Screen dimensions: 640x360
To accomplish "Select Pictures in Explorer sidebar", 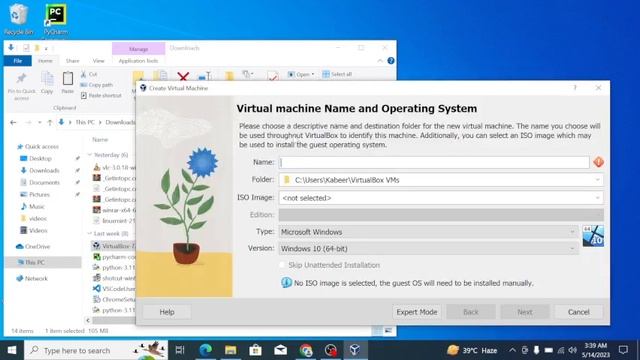I will coord(39,194).
